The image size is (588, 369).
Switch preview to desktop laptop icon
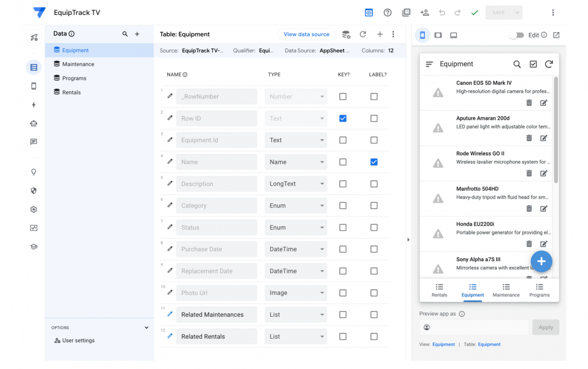click(x=454, y=35)
